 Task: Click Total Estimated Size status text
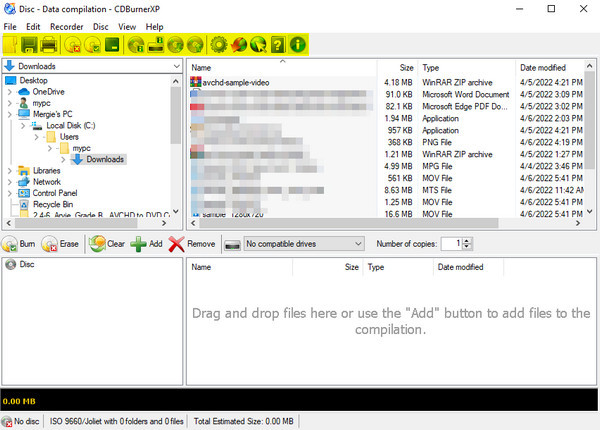tap(244, 421)
